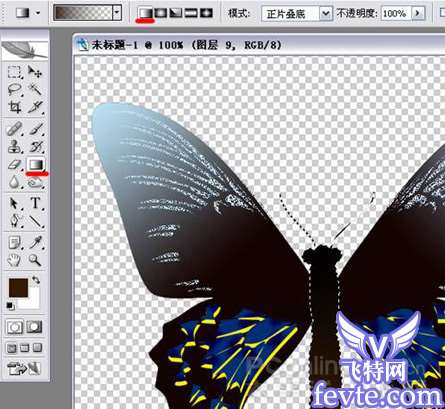Open the blend mode 正片叠底 dropdown
Screen dimensions: 445x409
pos(297,14)
